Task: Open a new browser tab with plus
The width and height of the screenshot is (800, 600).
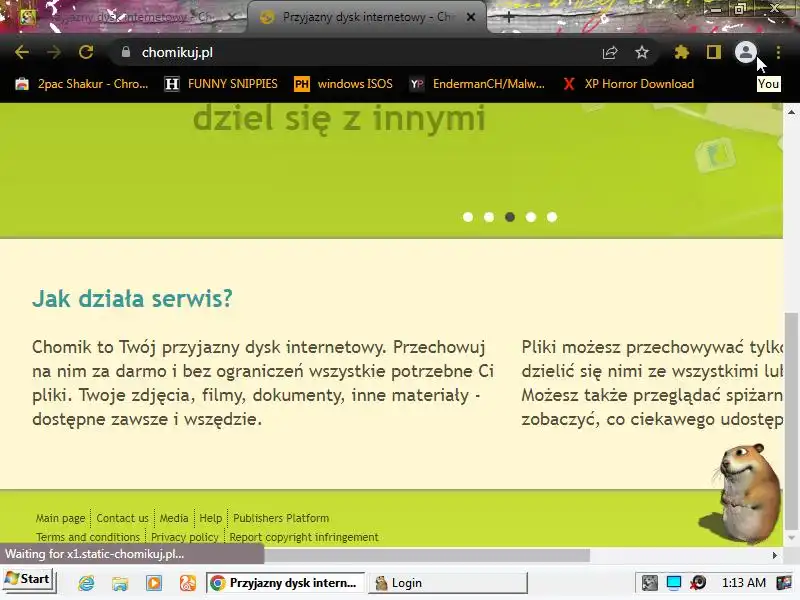Action: tap(509, 17)
